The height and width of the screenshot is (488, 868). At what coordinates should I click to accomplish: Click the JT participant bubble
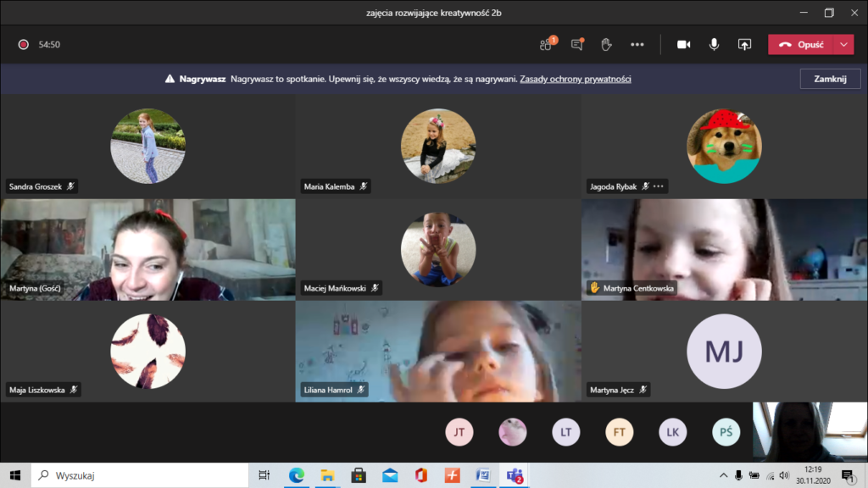click(459, 432)
